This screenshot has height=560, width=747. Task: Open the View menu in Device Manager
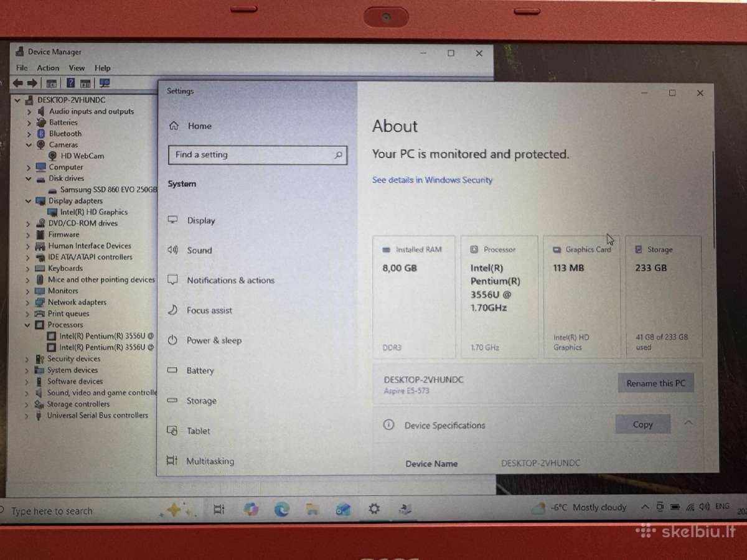pos(77,68)
